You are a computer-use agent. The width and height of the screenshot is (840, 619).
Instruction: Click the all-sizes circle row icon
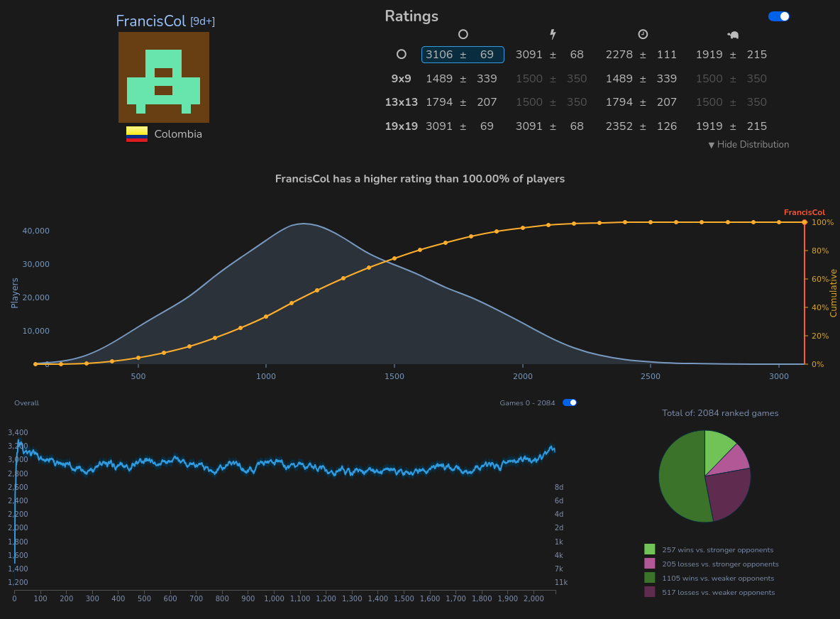point(402,54)
